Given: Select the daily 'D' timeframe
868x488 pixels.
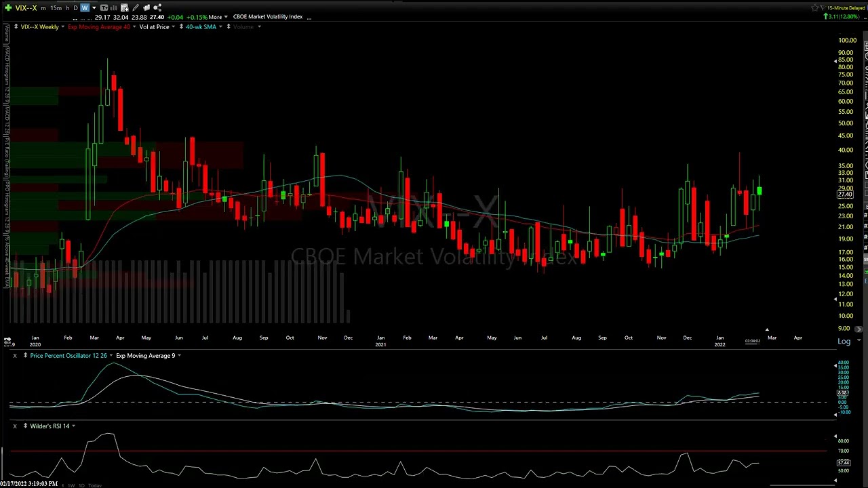Looking at the screenshot, I should (x=75, y=7).
